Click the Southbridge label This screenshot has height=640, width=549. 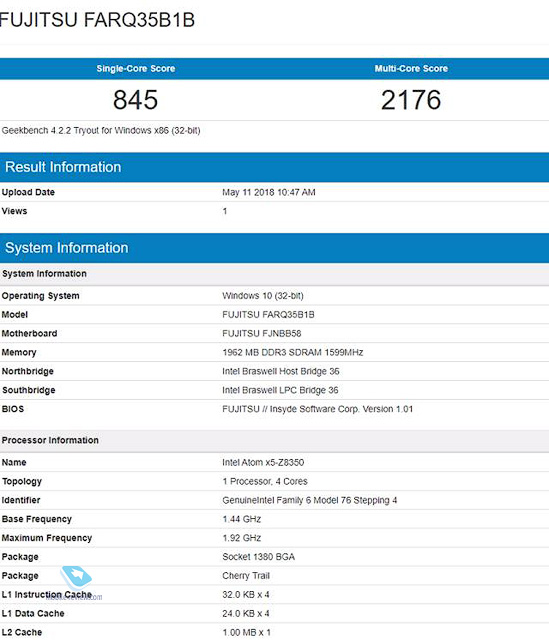coord(29,390)
